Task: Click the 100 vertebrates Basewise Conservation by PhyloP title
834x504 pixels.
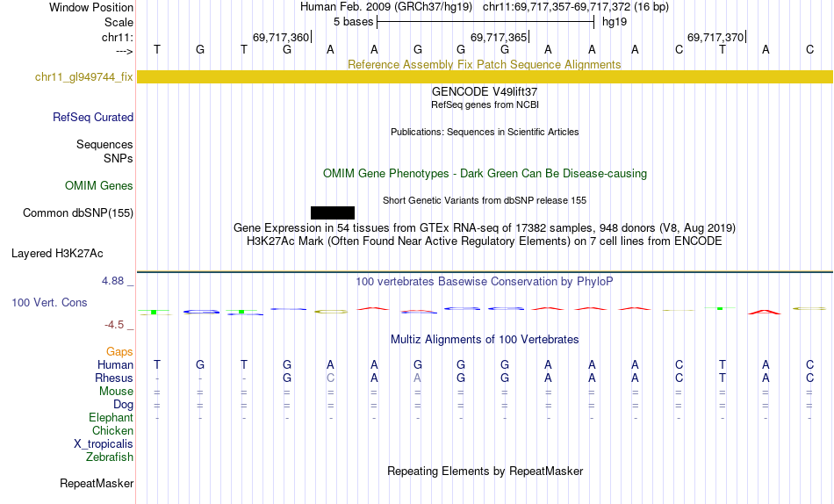Action: coord(485,282)
